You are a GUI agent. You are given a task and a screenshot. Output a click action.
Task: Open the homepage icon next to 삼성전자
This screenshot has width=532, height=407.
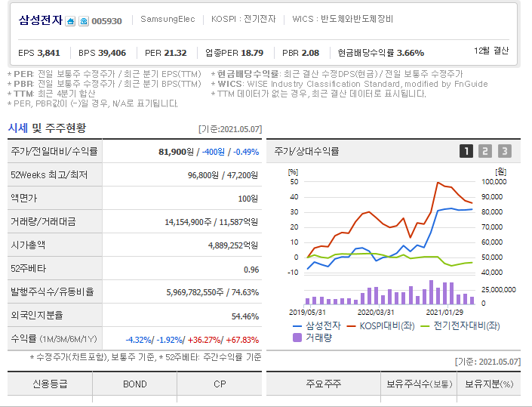coord(70,21)
